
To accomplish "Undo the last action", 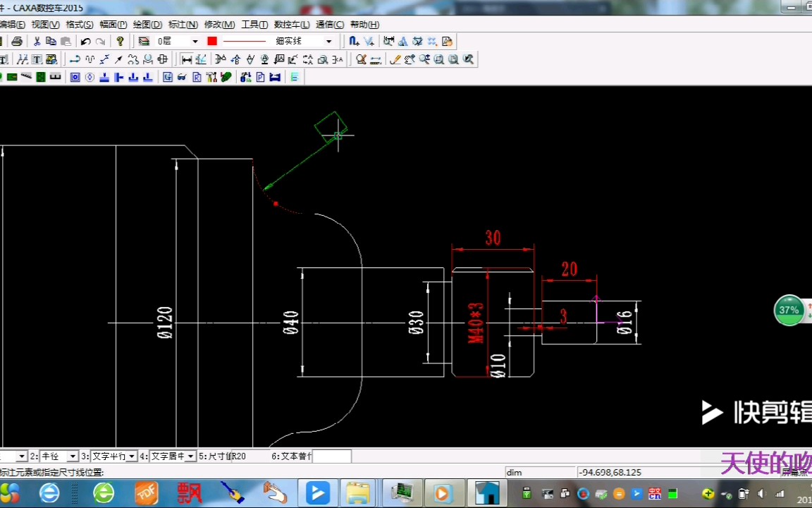I will point(86,41).
